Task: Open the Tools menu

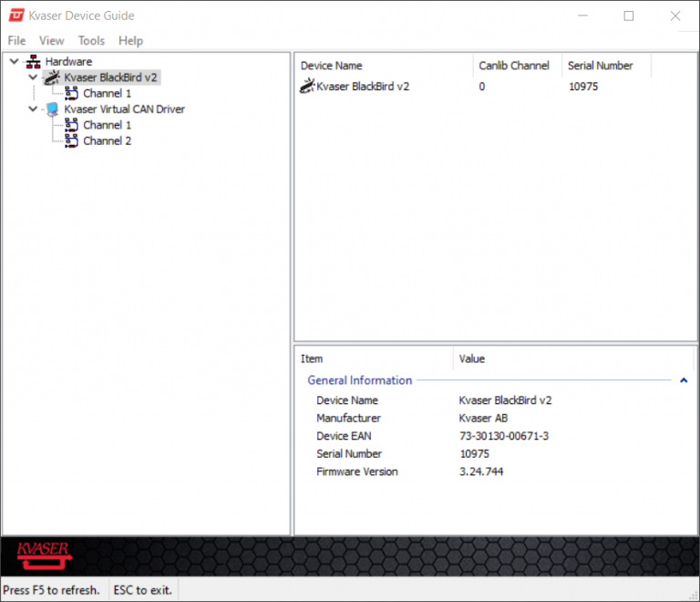Action: (91, 40)
